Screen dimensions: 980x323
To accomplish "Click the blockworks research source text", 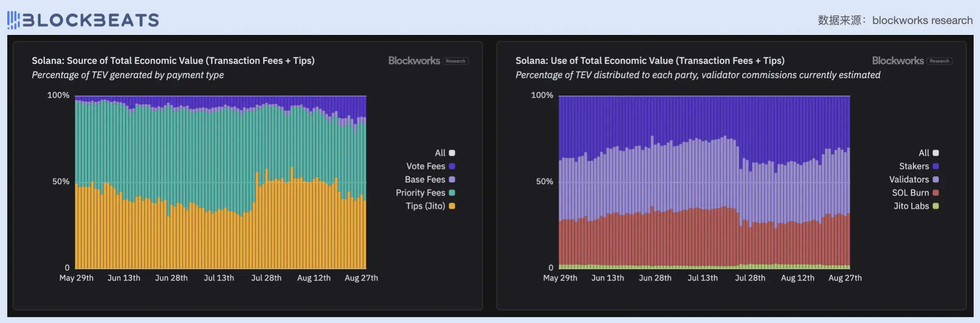I will pyautogui.click(x=922, y=20).
